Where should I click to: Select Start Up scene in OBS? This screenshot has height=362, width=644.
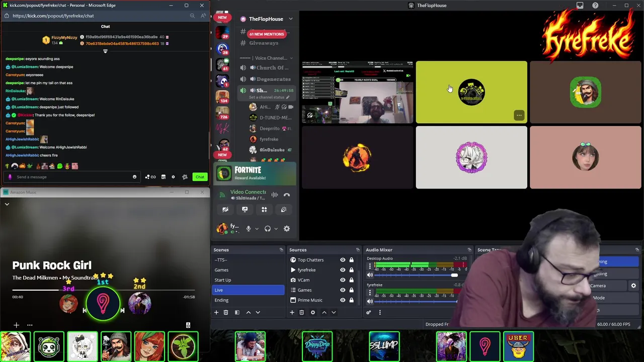click(x=249, y=280)
